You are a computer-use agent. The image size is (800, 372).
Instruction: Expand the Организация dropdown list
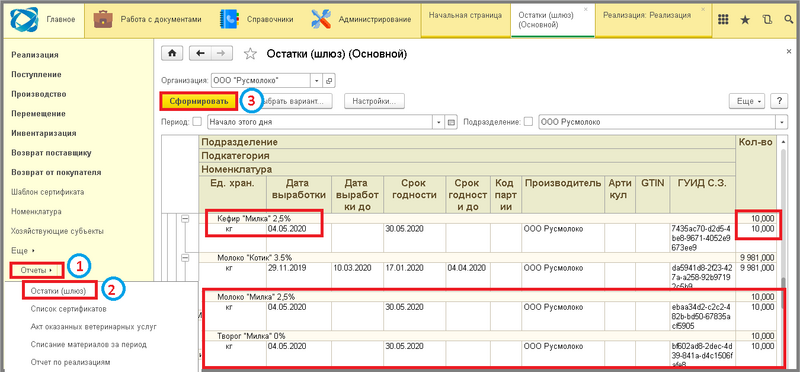pos(316,81)
